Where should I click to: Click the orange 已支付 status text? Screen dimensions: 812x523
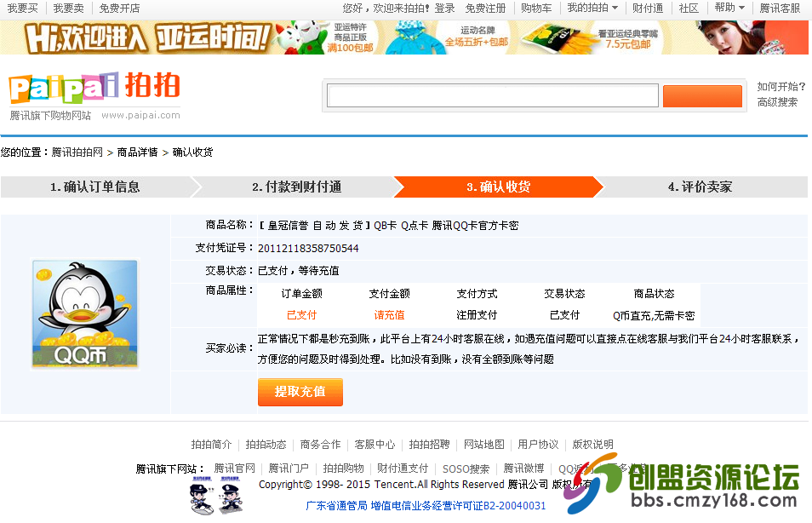point(301,315)
